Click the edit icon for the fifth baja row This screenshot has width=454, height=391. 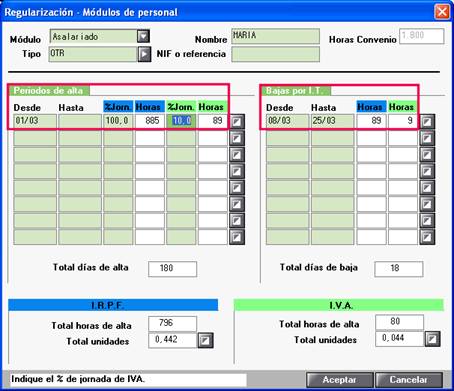tap(427, 188)
